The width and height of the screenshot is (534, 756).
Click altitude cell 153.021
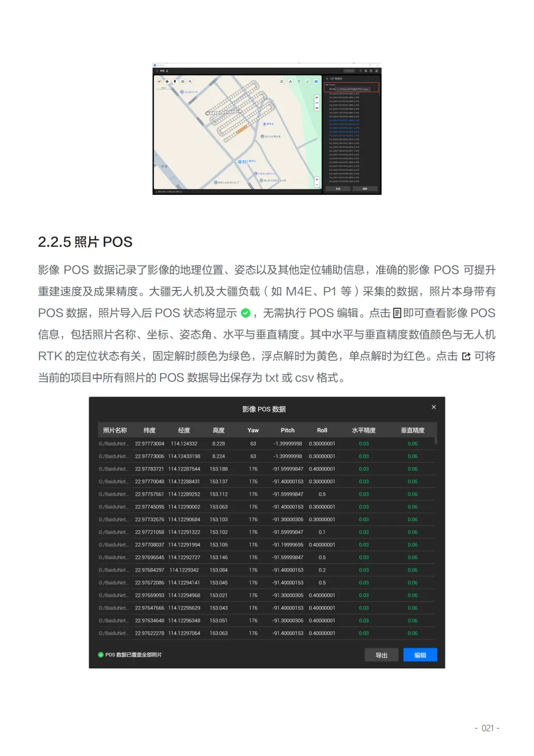click(x=219, y=595)
